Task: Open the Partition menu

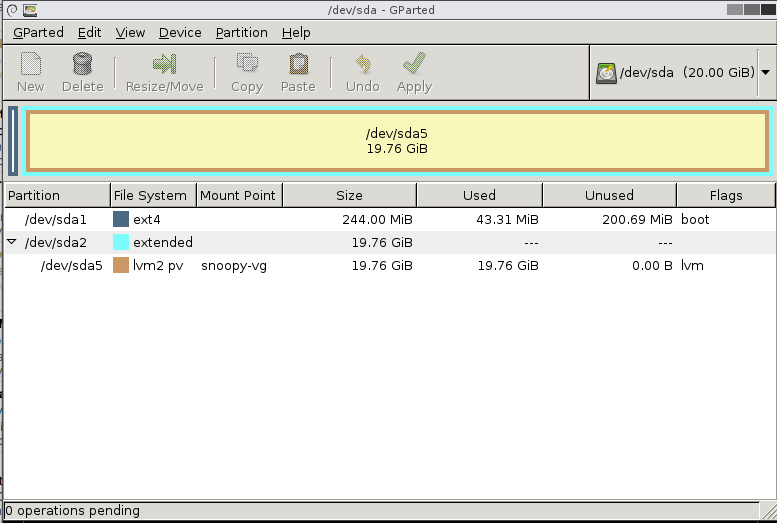Action: coord(241,32)
